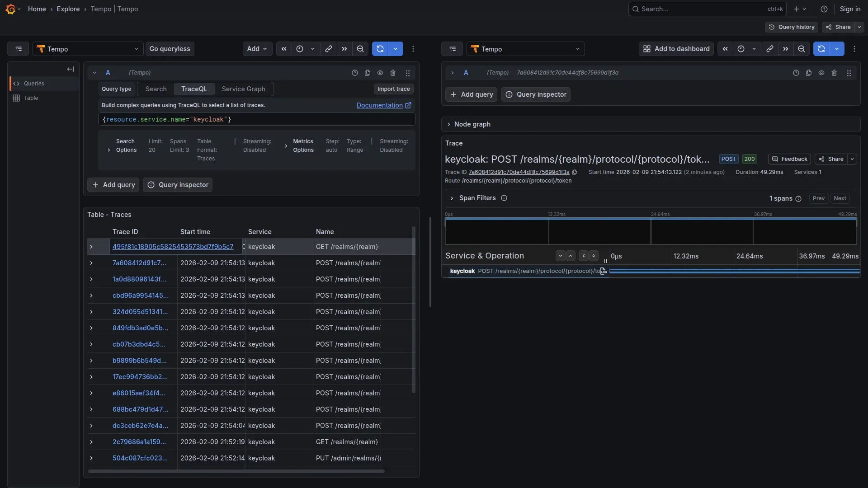Duplicate query A in left pane
The height and width of the screenshot is (488, 868).
368,73
